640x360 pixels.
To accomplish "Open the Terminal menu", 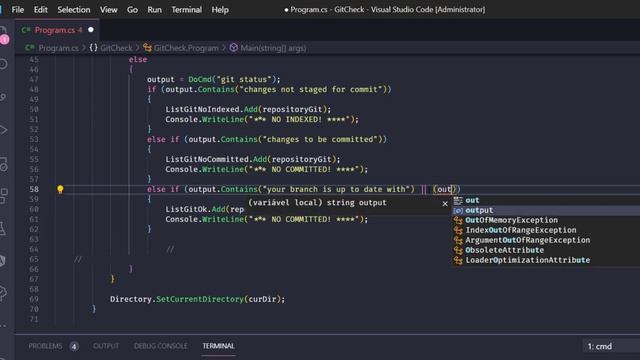I will click(x=187, y=9).
